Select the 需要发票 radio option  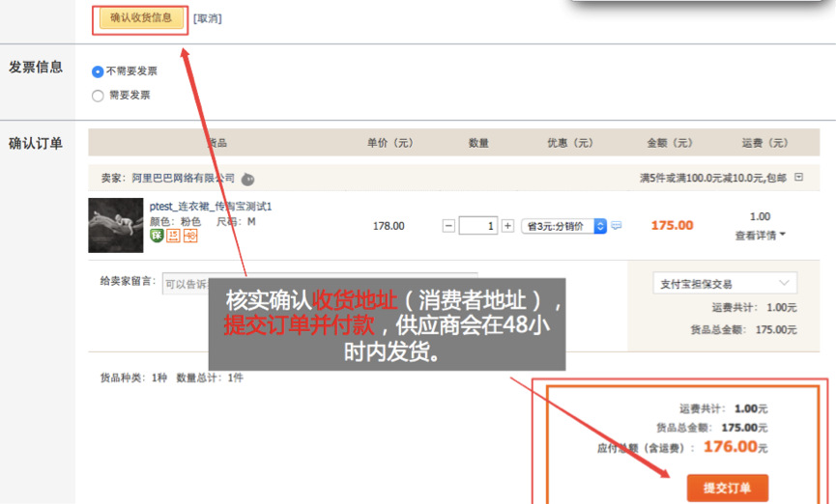click(x=98, y=96)
